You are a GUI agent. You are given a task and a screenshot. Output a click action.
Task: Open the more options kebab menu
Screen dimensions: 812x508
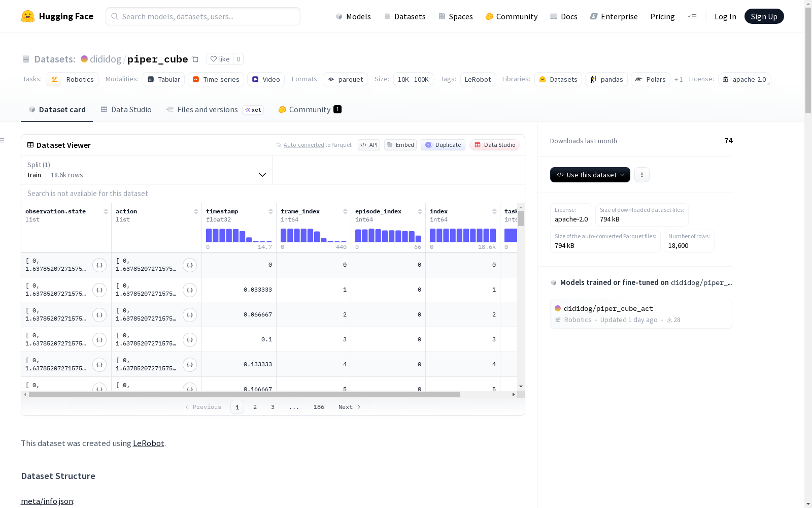point(642,175)
